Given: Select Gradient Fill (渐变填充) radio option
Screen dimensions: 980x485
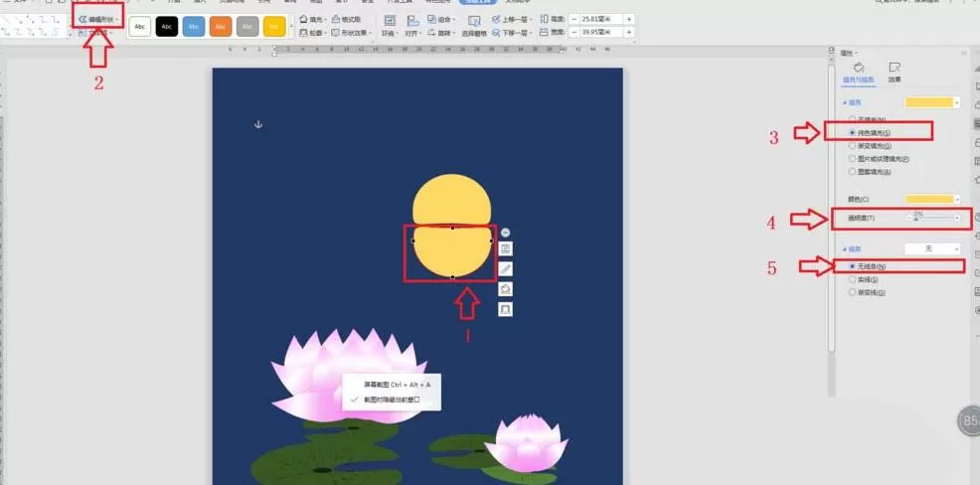Looking at the screenshot, I should click(x=870, y=145).
